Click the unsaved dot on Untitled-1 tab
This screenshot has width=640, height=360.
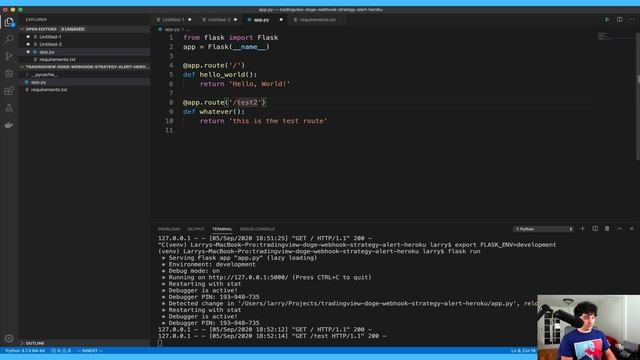point(189,20)
